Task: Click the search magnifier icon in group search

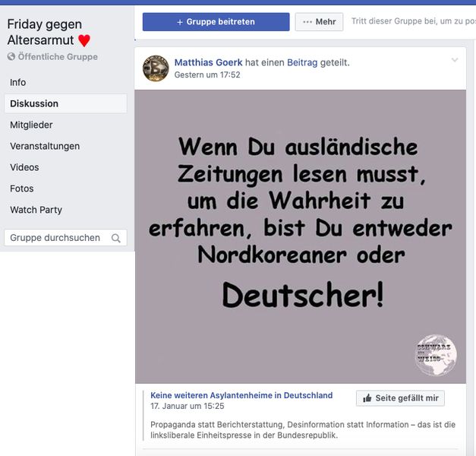Action: click(116, 238)
